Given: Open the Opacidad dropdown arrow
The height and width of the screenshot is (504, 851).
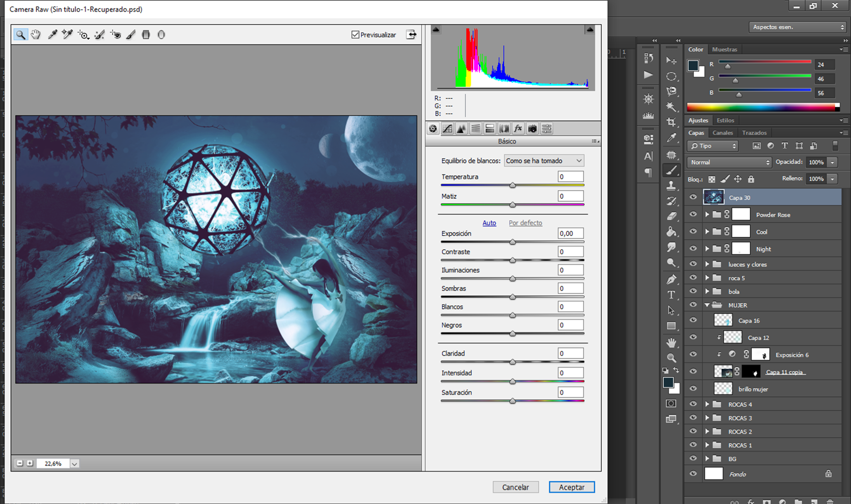Looking at the screenshot, I should [832, 162].
